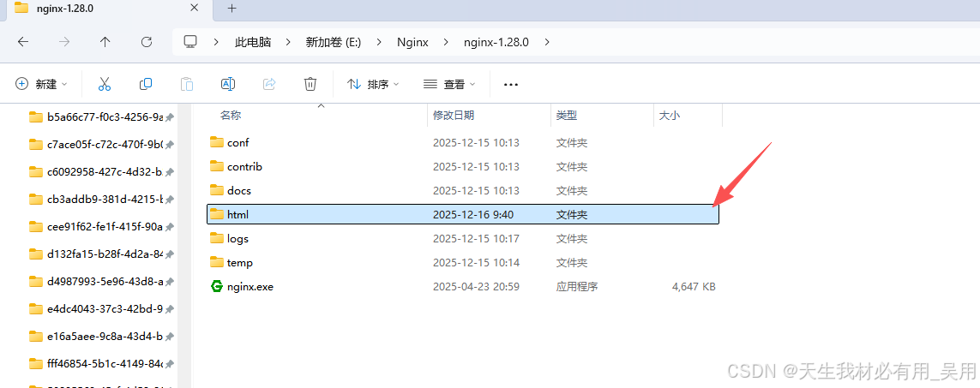This screenshot has height=388, width=980.
Task: Open the 查看 view dropdown
Action: 449,84
